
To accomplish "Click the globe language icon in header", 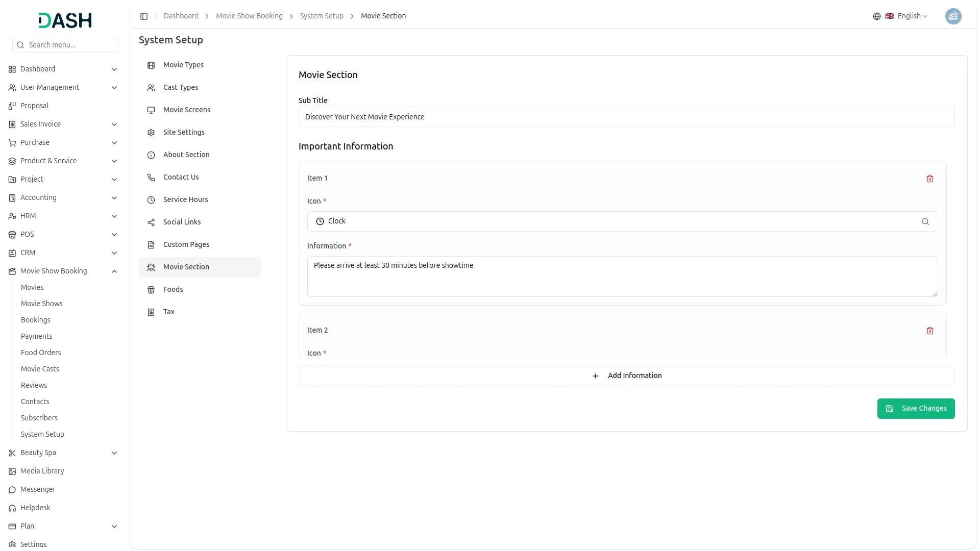I will coord(876,16).
